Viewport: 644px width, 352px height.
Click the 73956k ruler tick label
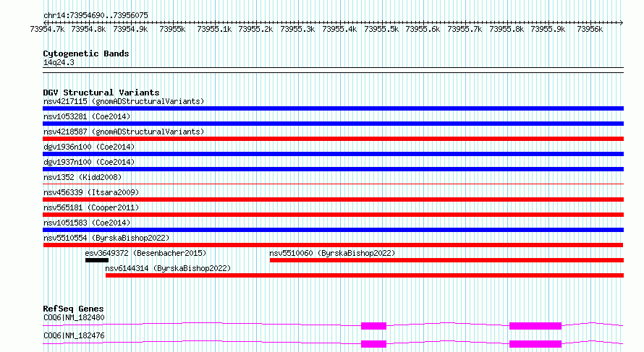coord(590,29)
